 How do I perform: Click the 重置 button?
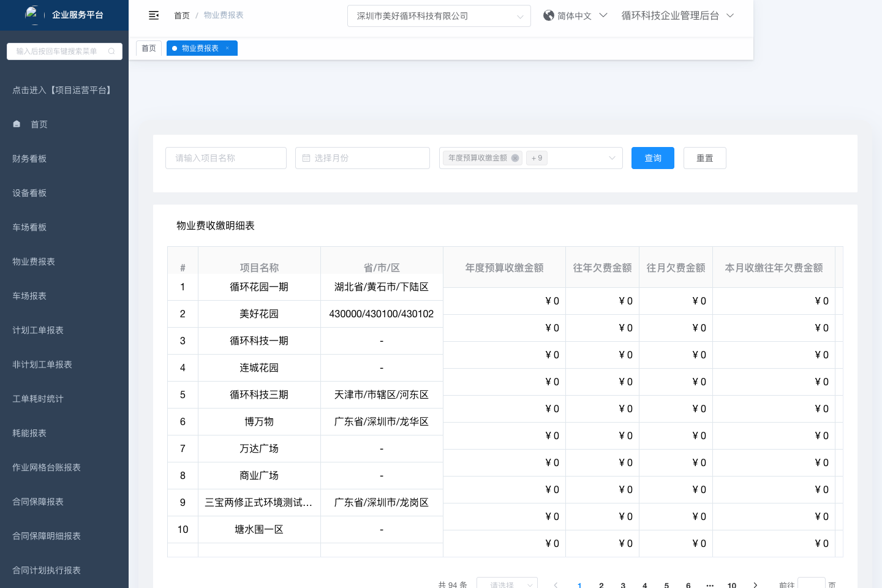click(x=704, y=158)
